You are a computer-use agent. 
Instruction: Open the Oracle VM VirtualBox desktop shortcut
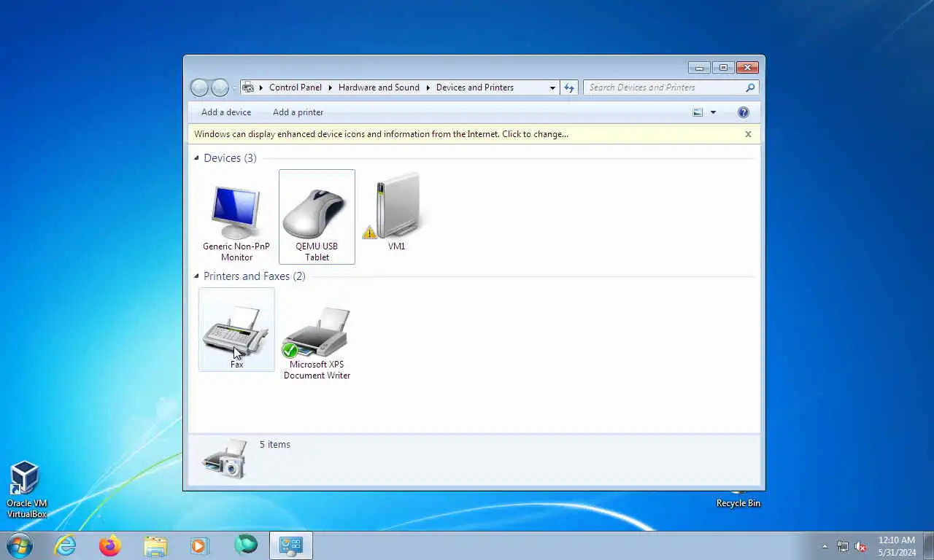click(26, 489)
